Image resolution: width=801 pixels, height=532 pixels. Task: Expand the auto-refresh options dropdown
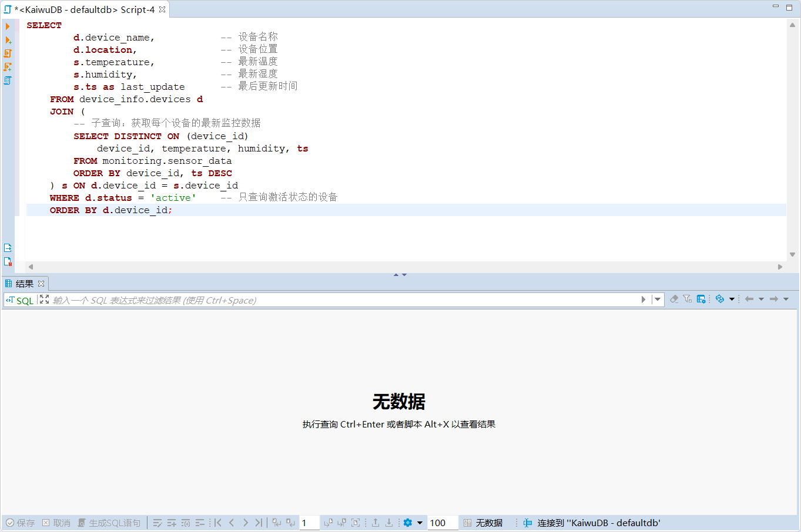(732, 299)
